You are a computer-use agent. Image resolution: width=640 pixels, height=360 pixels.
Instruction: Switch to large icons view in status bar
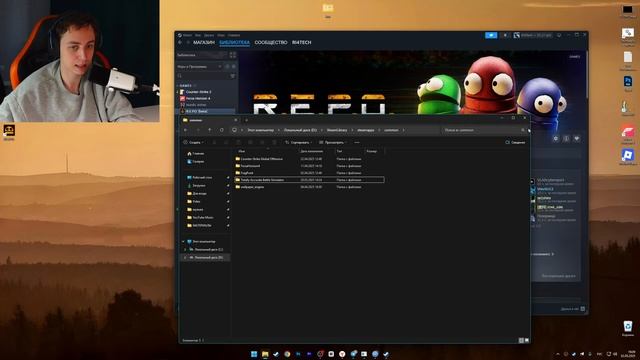[x=527, y=340]
